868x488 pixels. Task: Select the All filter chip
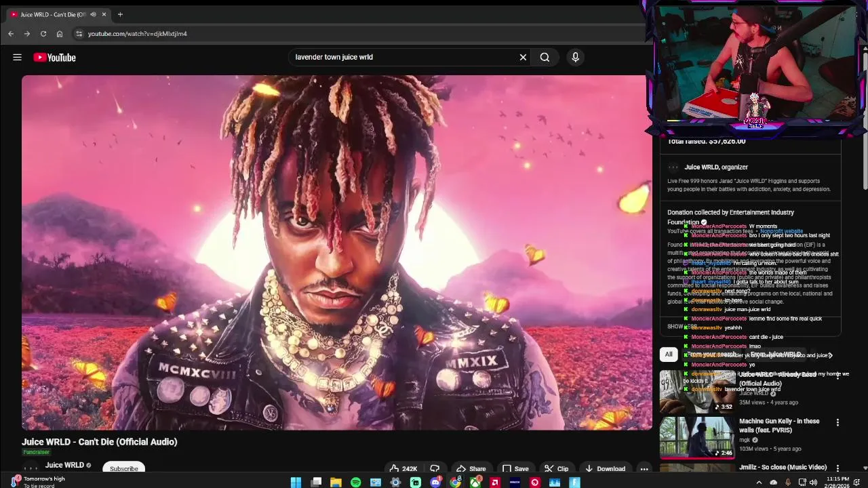tap(669, 354)
